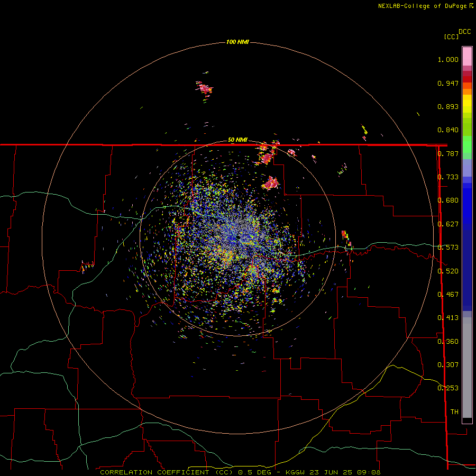Pick the gray low-value band on the color bar
The image size is (476, 476).
(x=467, y=368)
